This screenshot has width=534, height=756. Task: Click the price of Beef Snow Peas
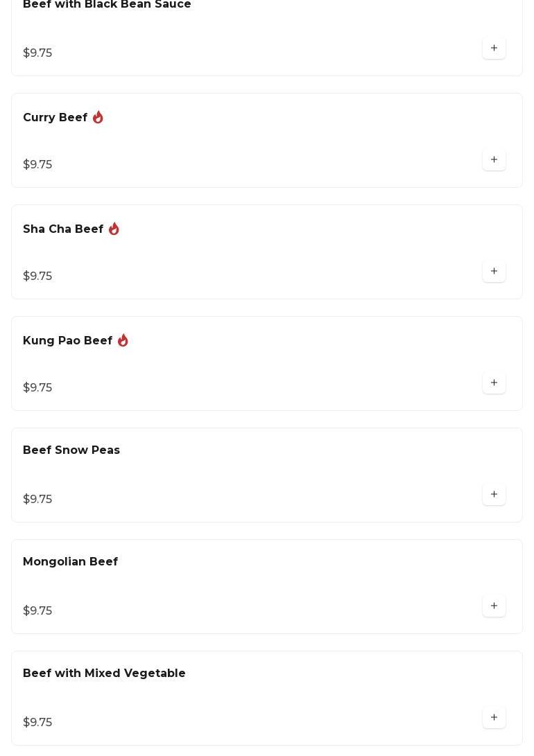(x=37, y=500)
